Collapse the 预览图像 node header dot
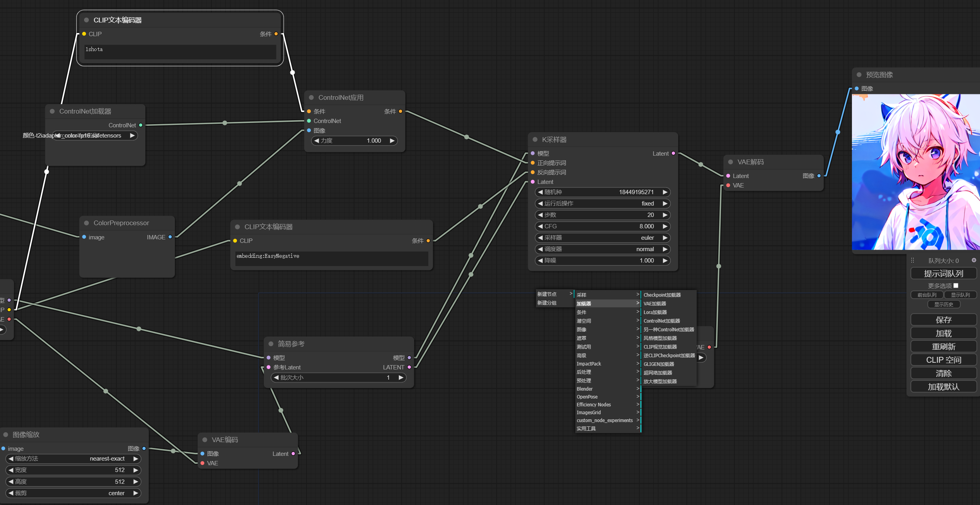The image size is (980, 505). tap(859, 74)
